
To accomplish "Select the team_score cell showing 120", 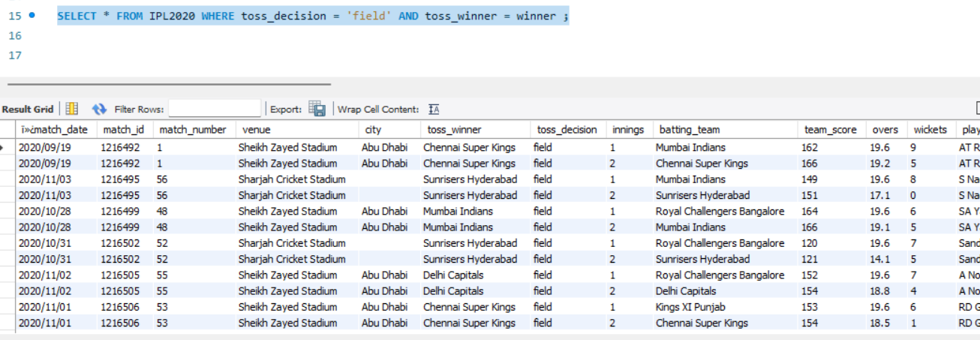I will coord(832,243).
